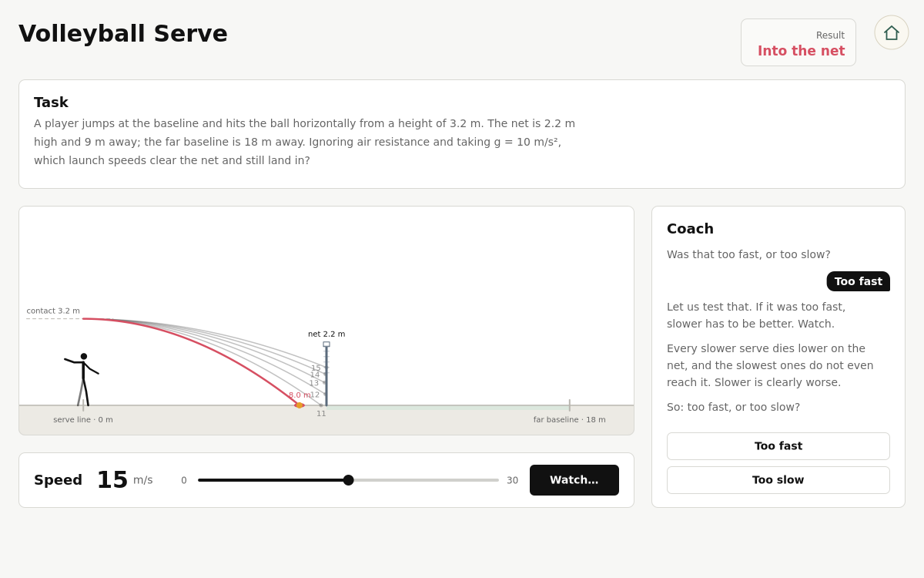The image size is (924, 578).
Task: Click the 'Into the net' result box
Action: 798,42
